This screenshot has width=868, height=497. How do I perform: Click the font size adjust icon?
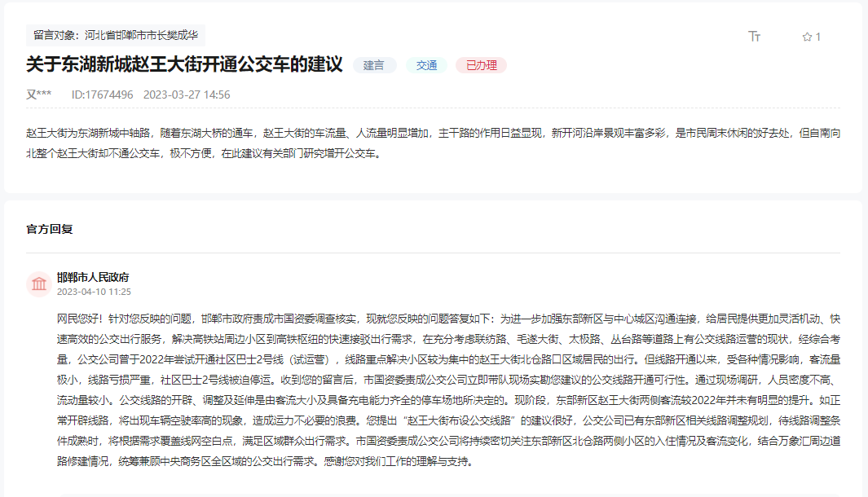click(x=755, y=37)
